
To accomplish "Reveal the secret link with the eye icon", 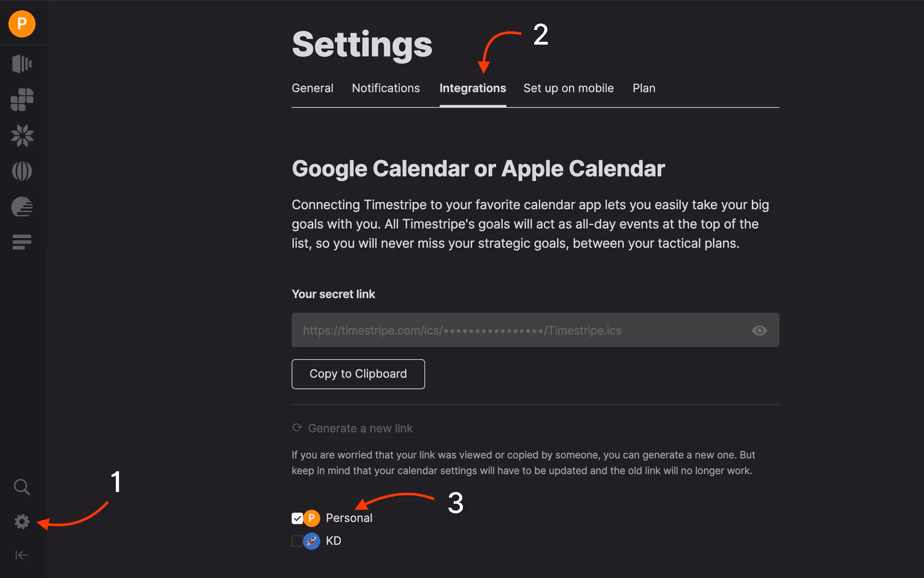I will tap(759, 330).
